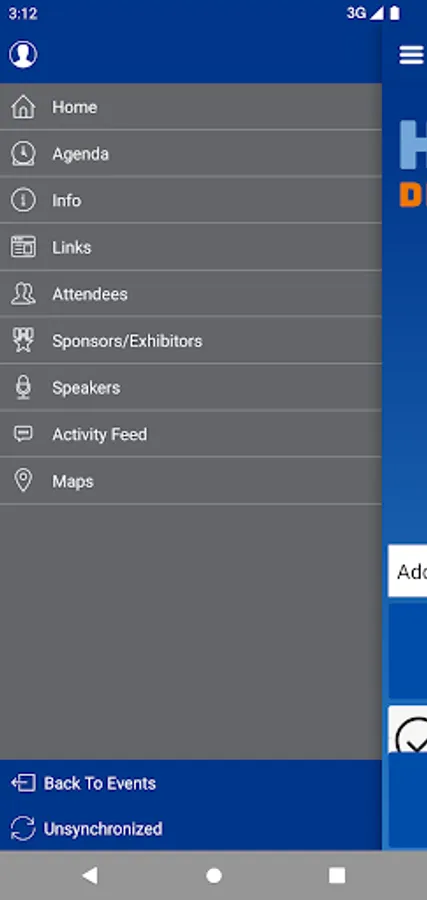Image resolution: width=427 pixels, height=900 pixels.
Task: Click the sync arrows icon
Action: tap(23, 828)
